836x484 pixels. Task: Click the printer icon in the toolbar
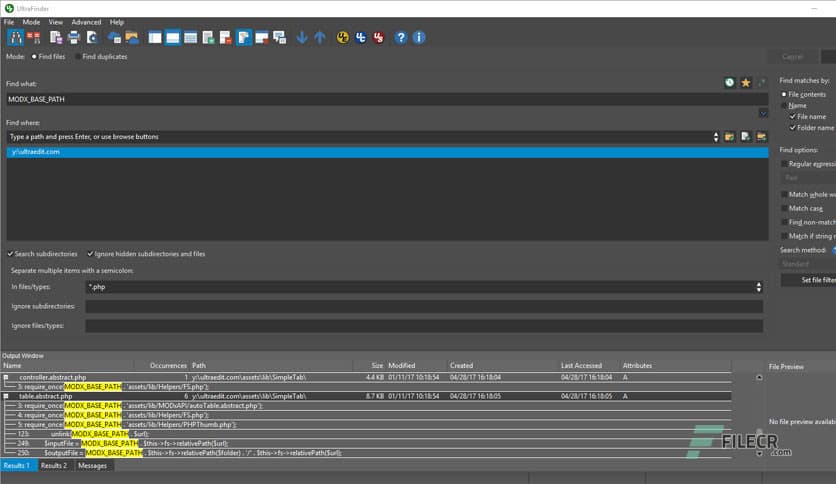(73, 38)
